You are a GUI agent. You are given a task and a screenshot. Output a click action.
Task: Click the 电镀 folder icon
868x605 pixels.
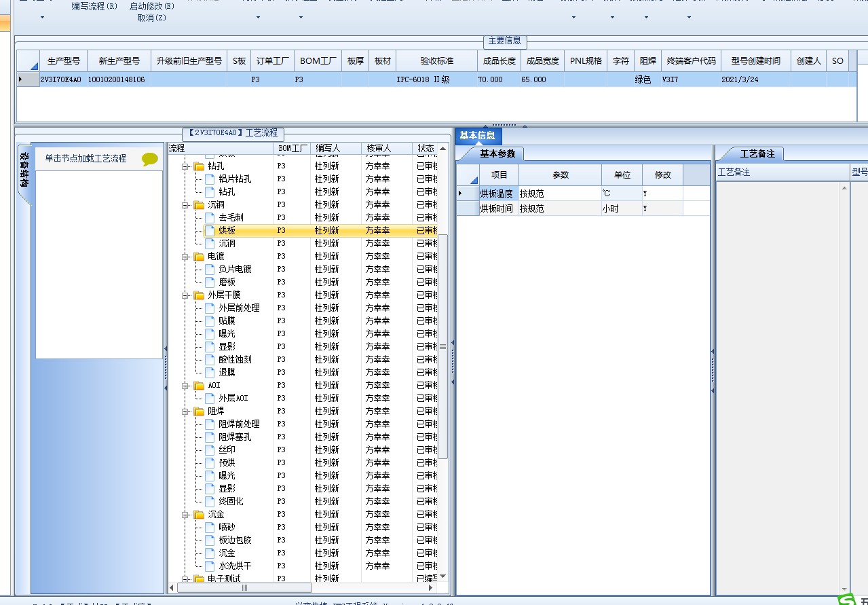(x=199, y=257)
